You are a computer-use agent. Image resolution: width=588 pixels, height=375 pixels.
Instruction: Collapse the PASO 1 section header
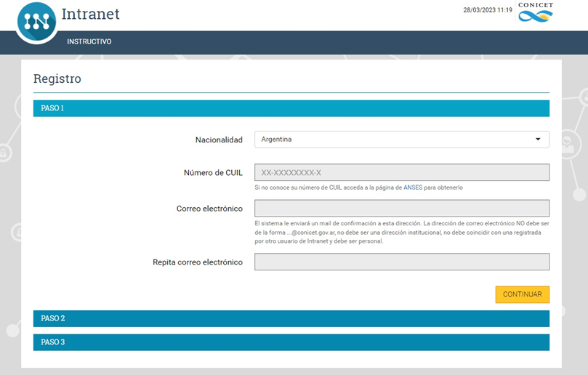click(291, 108)
